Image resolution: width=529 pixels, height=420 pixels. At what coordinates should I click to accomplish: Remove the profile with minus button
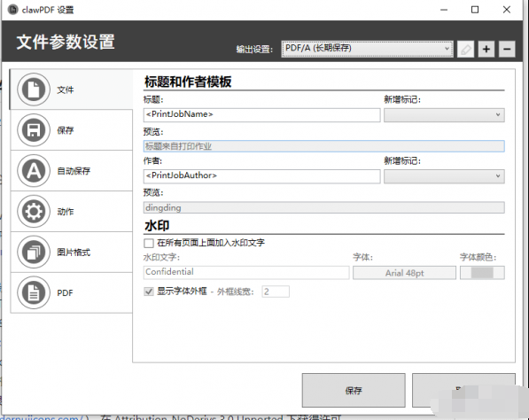507,50
